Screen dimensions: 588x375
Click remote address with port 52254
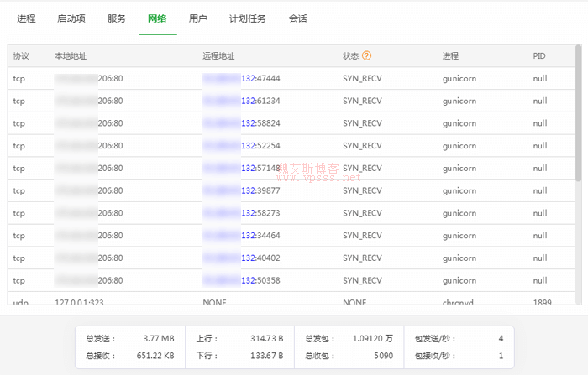click(x=241, y=146)
